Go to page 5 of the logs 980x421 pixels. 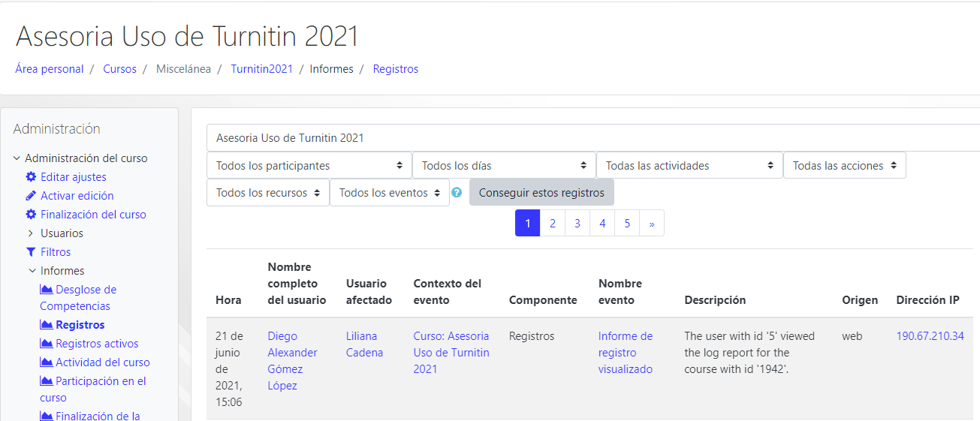tap(627, 224)
